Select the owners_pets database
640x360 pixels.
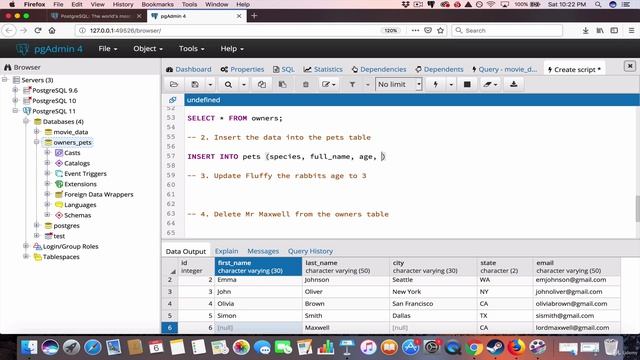[72, 142]
